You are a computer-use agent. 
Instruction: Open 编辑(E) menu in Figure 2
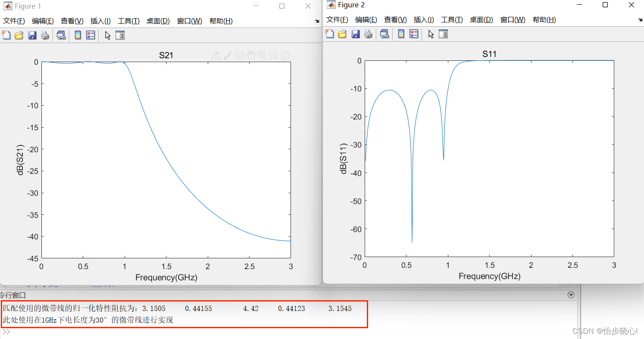366,20
